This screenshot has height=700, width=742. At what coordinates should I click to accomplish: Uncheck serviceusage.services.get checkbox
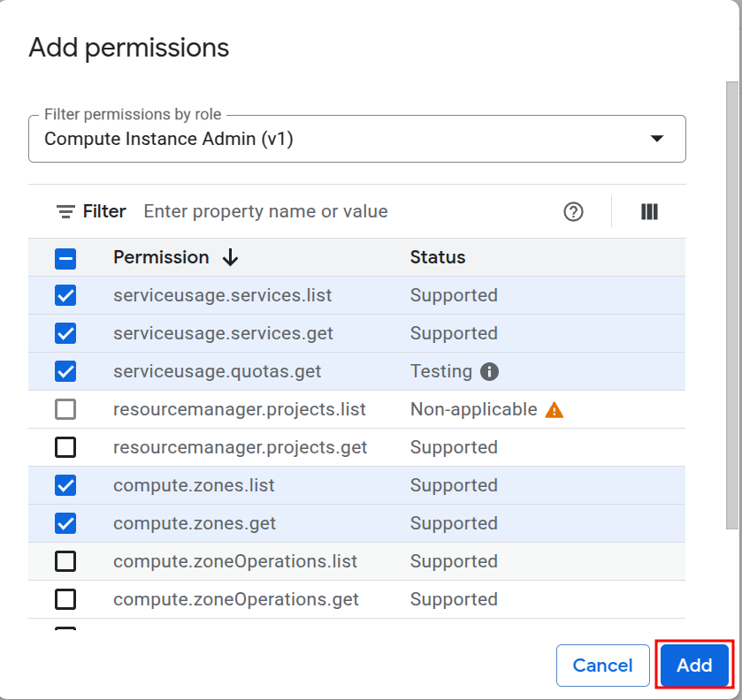65,333
